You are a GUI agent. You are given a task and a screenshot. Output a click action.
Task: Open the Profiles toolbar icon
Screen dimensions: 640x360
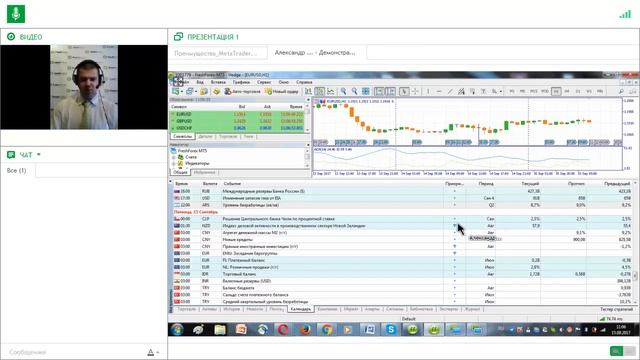click(189, 91)
